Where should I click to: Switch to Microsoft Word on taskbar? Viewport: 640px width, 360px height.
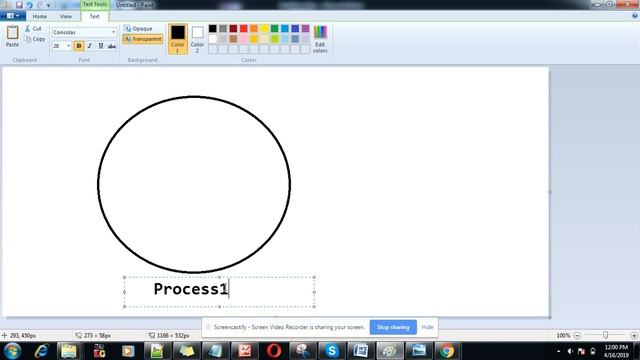[361, 351]
